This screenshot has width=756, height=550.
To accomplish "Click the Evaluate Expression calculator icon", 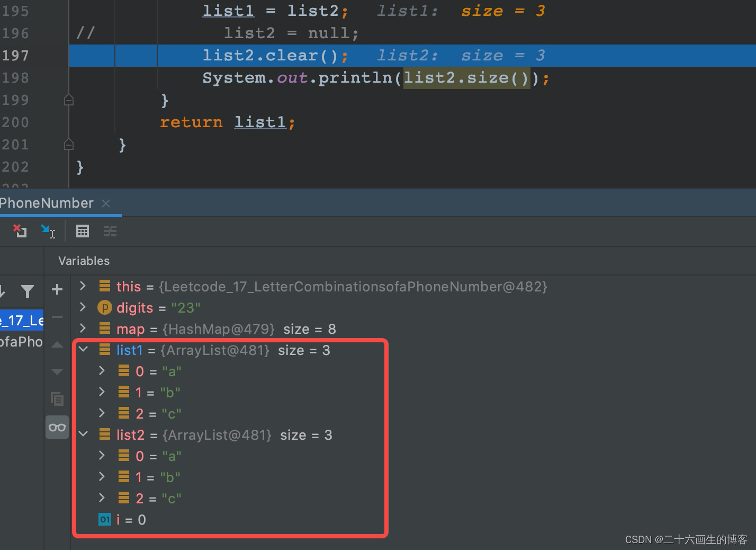I will [82, 231].
